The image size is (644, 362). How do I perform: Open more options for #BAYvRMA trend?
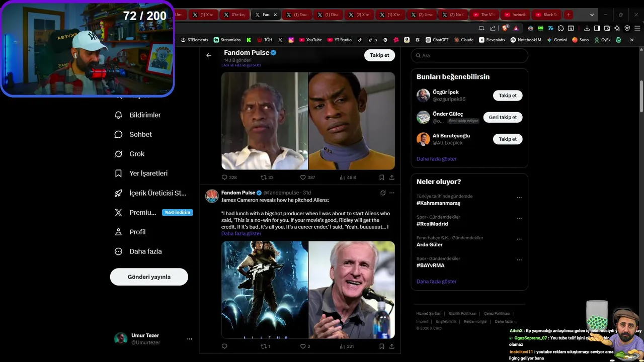click(519, 260)
